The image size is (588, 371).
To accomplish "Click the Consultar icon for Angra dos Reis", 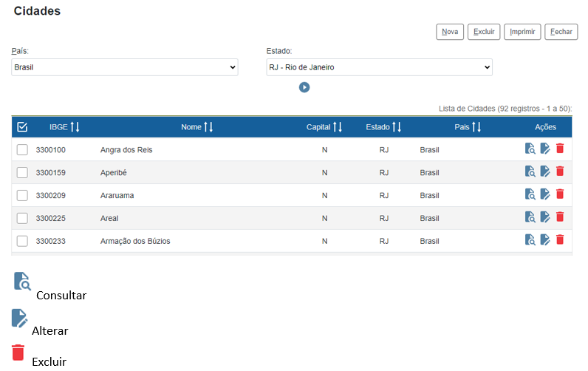I will [530, 149].
